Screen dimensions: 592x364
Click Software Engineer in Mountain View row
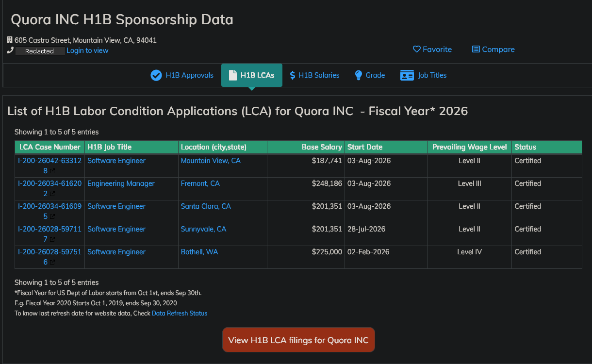tap(116, 161)
